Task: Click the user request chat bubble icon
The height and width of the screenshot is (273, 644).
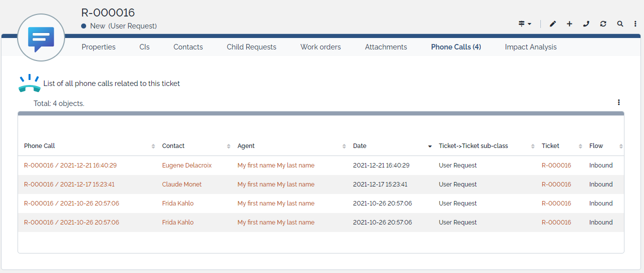Action: (x=41, y=38)
